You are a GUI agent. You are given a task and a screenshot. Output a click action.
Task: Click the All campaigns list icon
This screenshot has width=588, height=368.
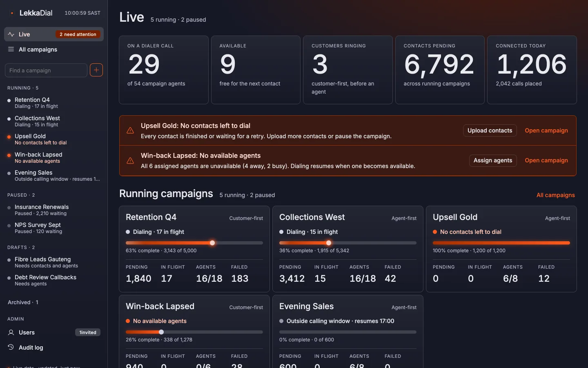click(11, 49)
